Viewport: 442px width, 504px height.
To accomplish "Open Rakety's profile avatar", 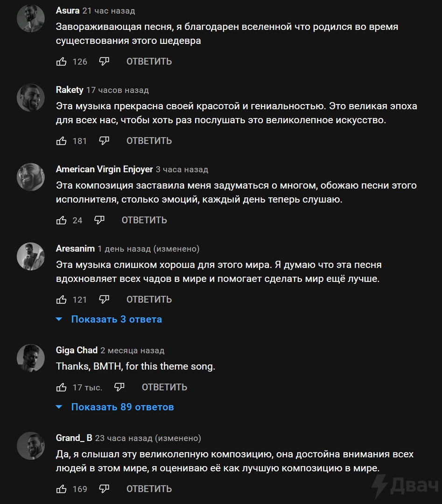I will pos(31,98).
